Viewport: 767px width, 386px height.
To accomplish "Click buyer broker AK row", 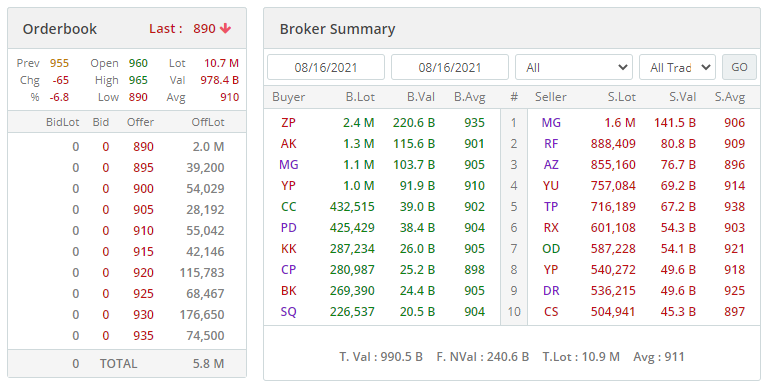I will coord(382,144).
